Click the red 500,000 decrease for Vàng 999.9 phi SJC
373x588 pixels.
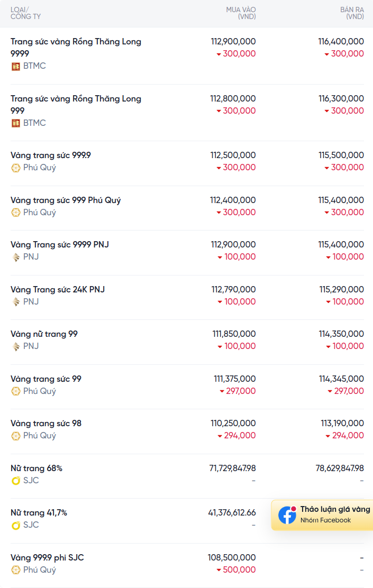click(x=236, y=569)
